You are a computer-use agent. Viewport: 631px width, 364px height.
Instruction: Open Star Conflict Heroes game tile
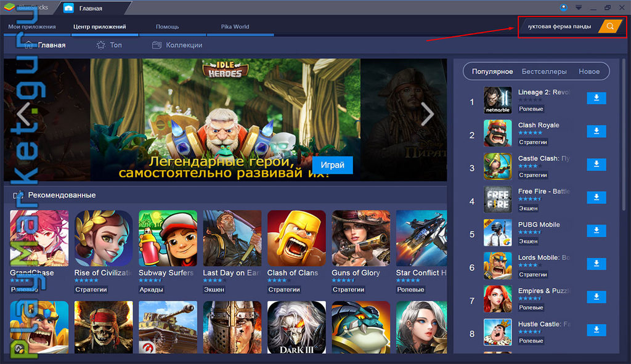click(421, 238)
